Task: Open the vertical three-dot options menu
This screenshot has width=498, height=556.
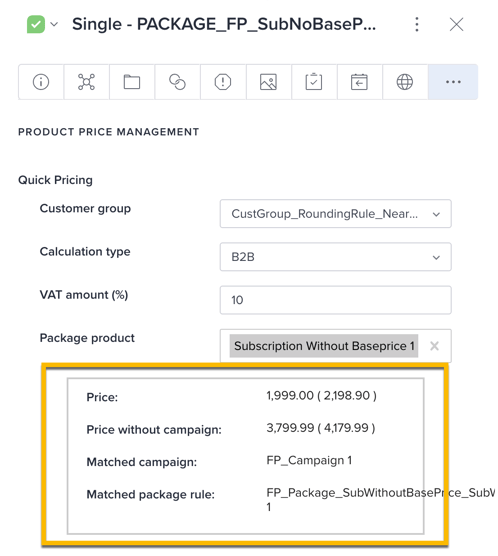Action: pos(417,24)
